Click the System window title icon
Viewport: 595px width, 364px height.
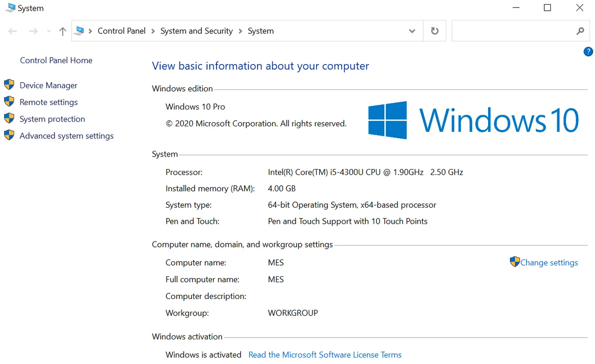pos(10,8)
